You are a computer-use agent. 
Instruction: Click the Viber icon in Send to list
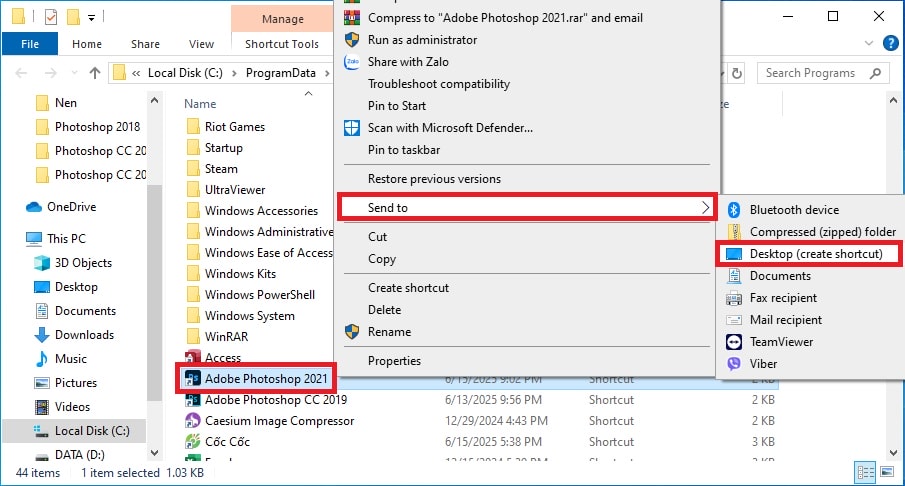(x=734, y=364)
